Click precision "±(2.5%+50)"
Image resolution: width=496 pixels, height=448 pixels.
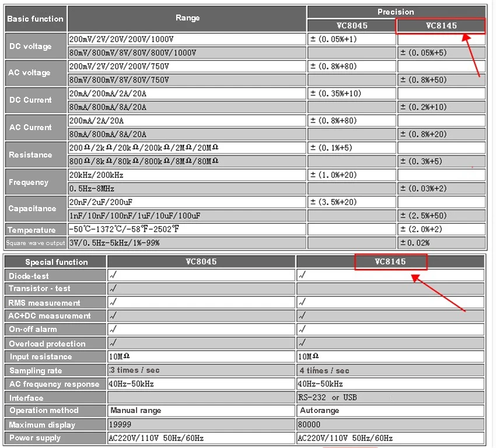pos(441,216)
